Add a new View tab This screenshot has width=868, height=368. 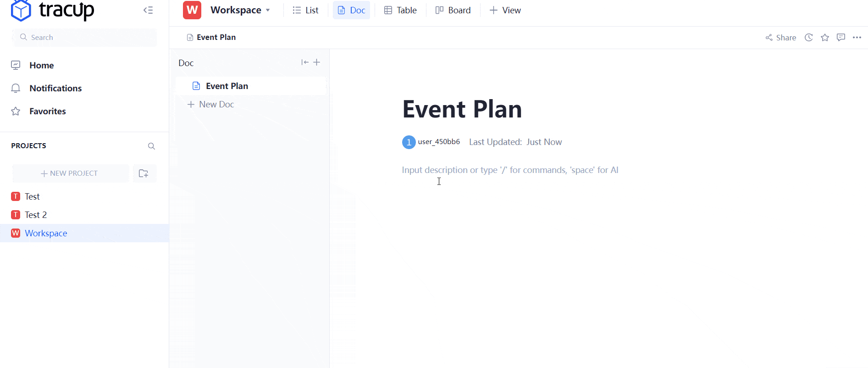tap(505, 10)
